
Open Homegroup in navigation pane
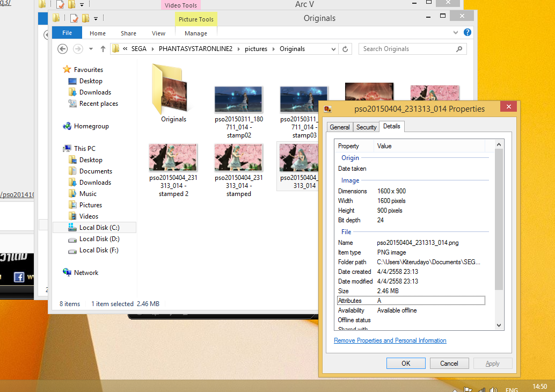pos(91,126)
